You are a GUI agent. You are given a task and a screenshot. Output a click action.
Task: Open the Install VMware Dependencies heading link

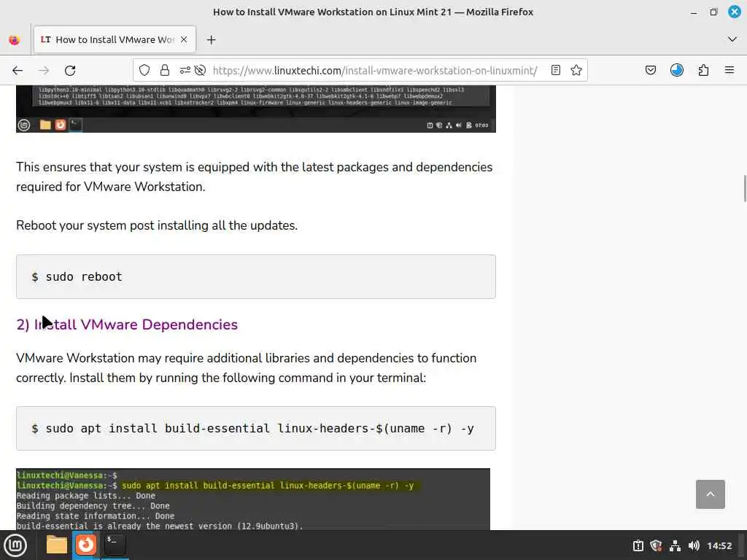point(127,324)
